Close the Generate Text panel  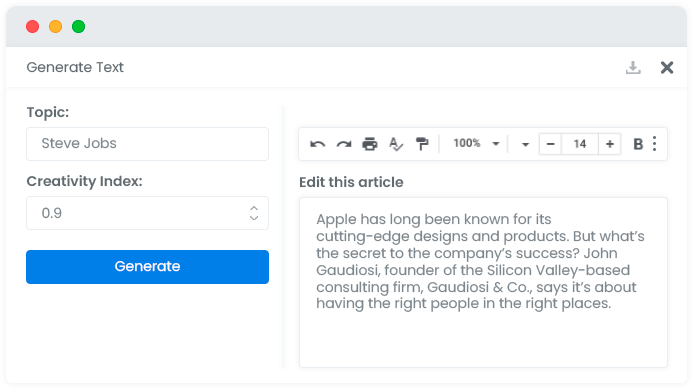[666, 68]
